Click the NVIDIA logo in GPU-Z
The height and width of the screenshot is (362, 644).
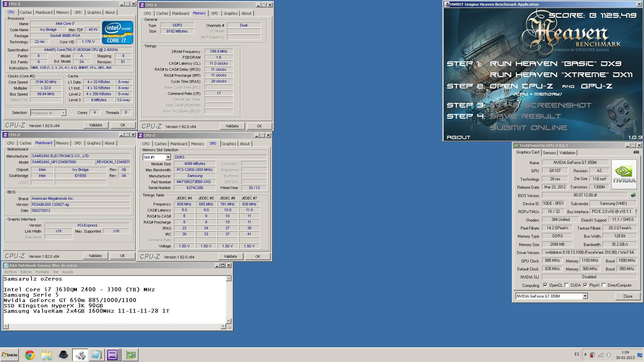click(624, 174)
